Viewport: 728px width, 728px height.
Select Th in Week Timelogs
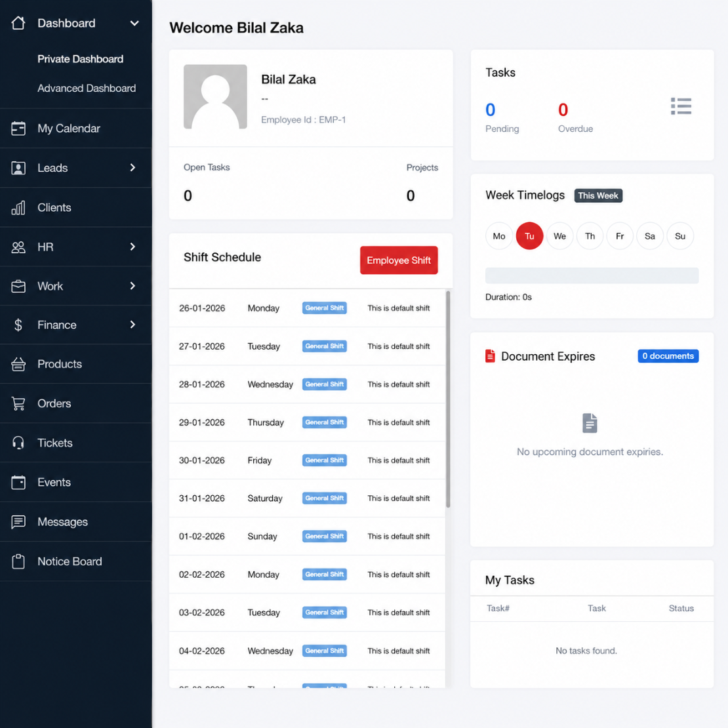pyautogui.click(x=590, y=236)
